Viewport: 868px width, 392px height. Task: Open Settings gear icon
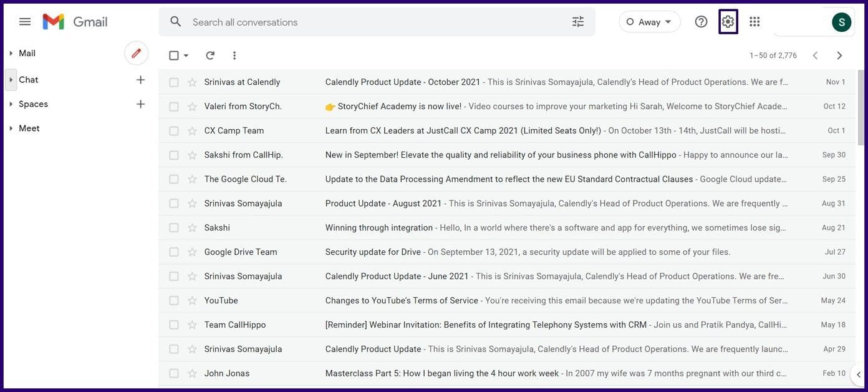[x=728, y=22]
